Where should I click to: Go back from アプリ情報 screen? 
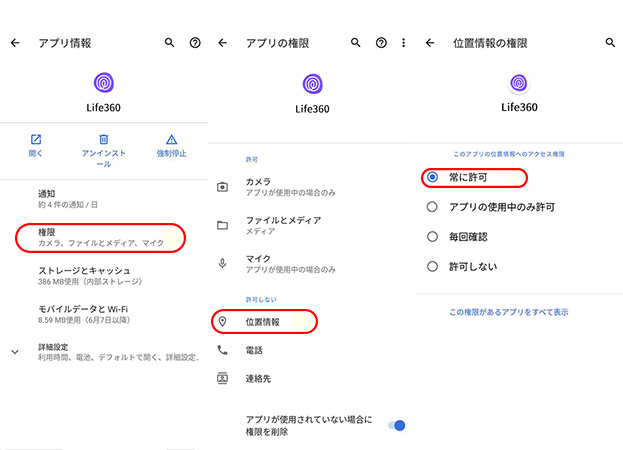tap(15, 42)
